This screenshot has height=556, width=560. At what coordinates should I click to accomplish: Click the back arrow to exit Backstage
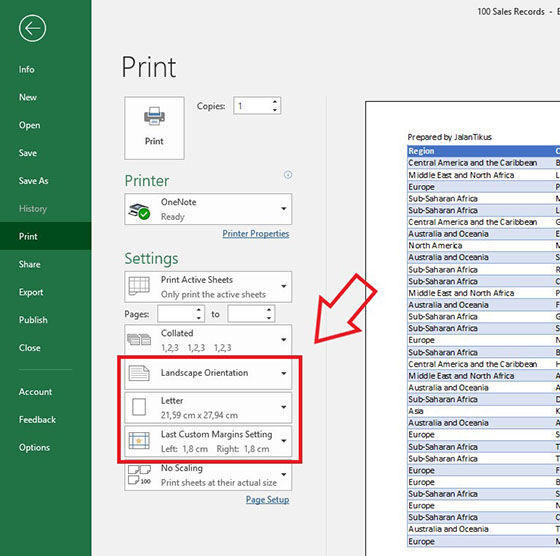32,28
